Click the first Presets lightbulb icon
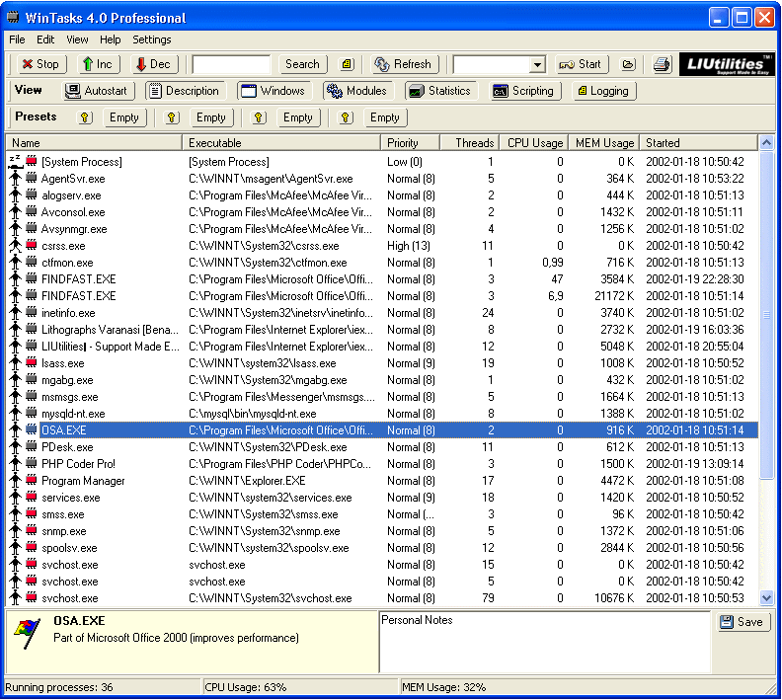782x700 pixels. coord(85,117)
